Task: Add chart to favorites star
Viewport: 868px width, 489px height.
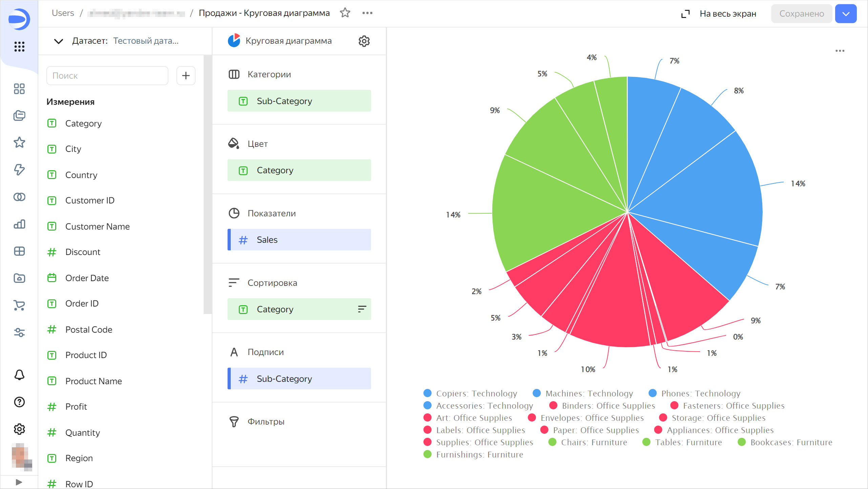Action: click(x=345, y=13)
